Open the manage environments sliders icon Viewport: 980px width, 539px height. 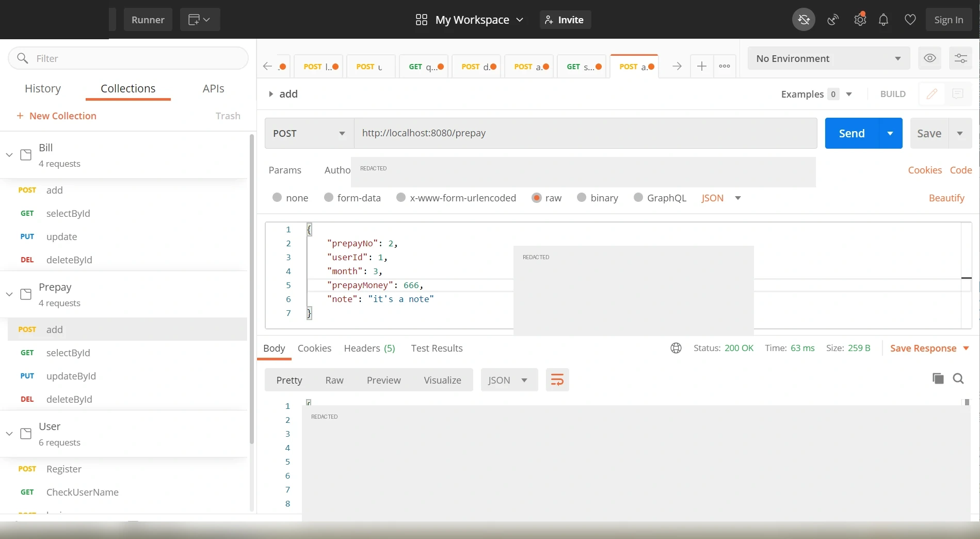tap(960, 58)
